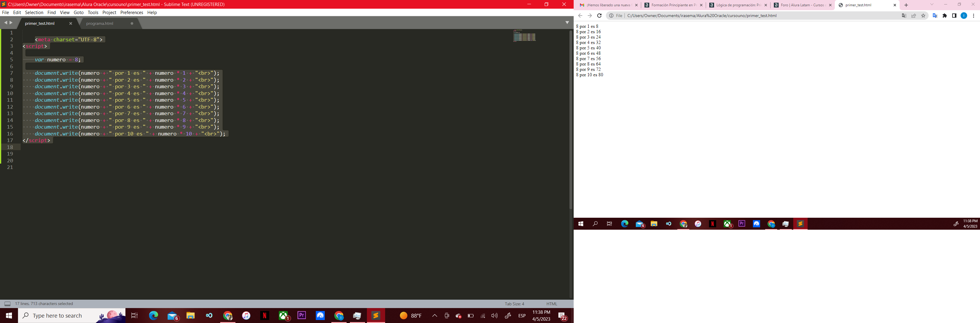Click the 'Type here to search' box
Viewport: 980px width, 323px height.
(71, 316)
